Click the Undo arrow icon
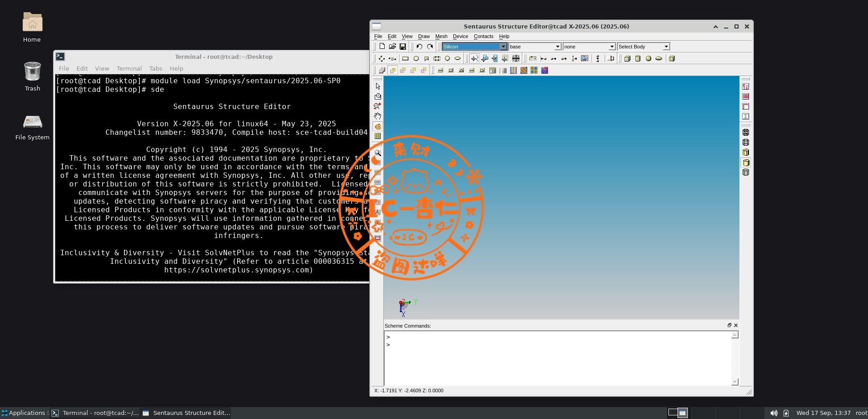Viewport: 868px width, 419px height. pos(420,47)
